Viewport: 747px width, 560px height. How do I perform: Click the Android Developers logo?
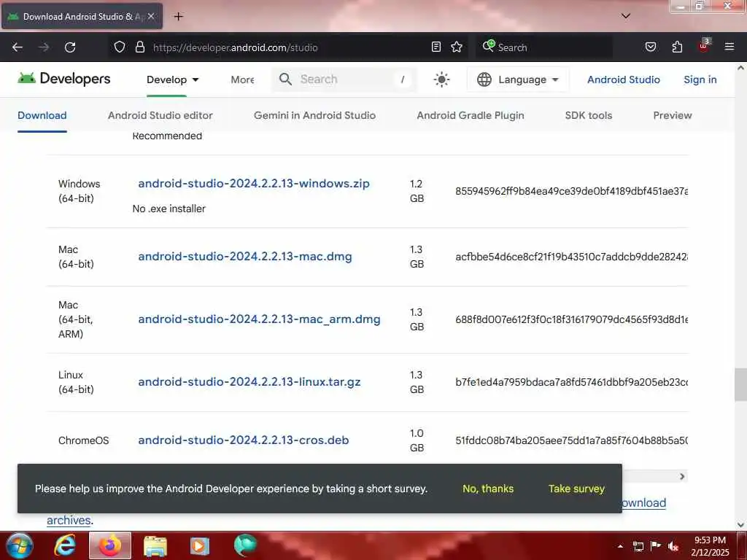click(64, 79)
